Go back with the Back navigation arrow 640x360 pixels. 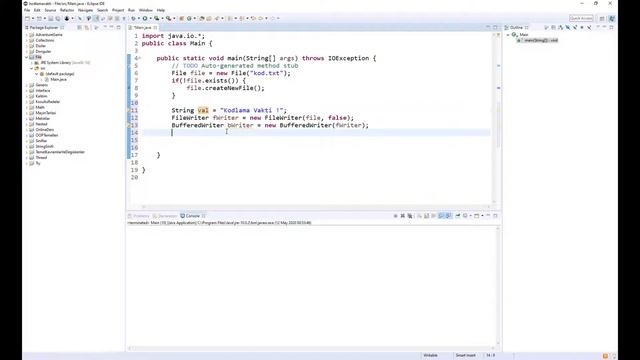(260, 18)
